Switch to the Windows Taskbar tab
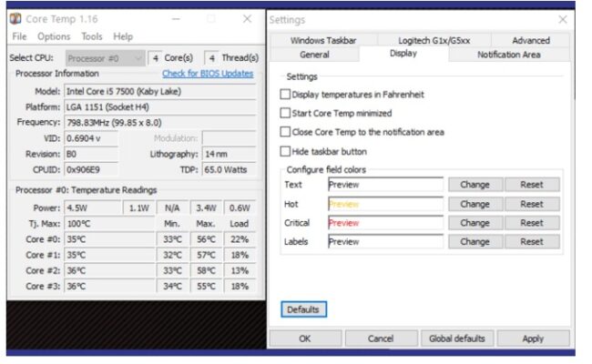The width and height of the screenshot is (592, 364). coord(323,40)
